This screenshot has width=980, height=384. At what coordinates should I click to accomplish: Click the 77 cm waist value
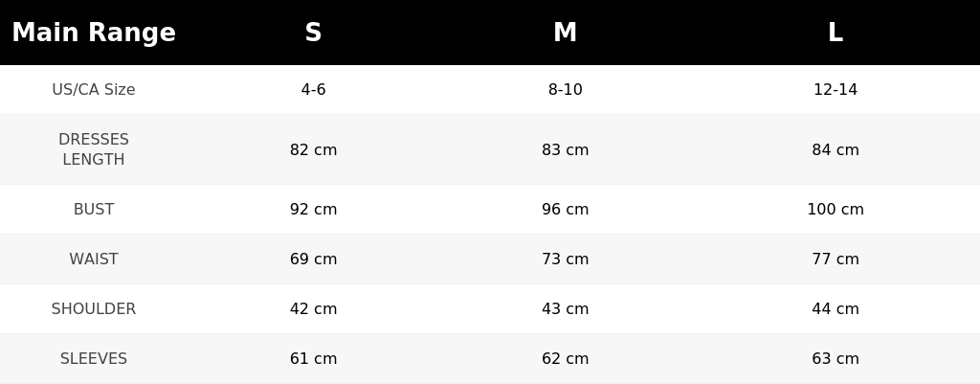pos(835,259)
